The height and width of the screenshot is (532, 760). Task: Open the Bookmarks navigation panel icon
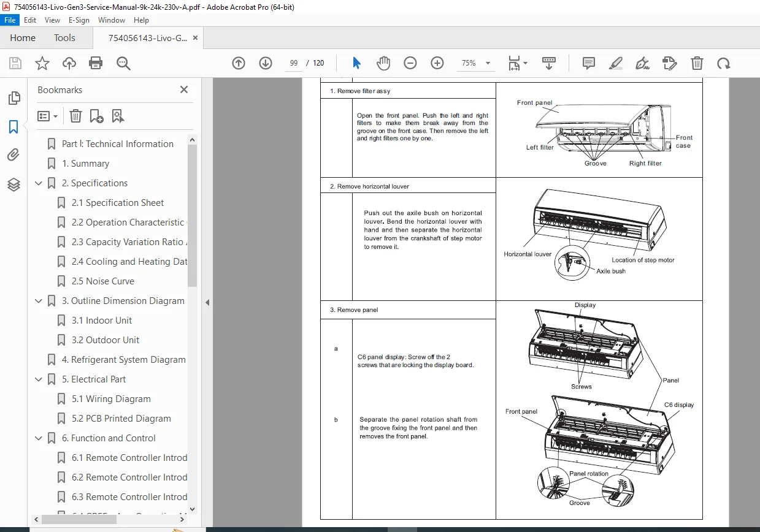(13, 127)
